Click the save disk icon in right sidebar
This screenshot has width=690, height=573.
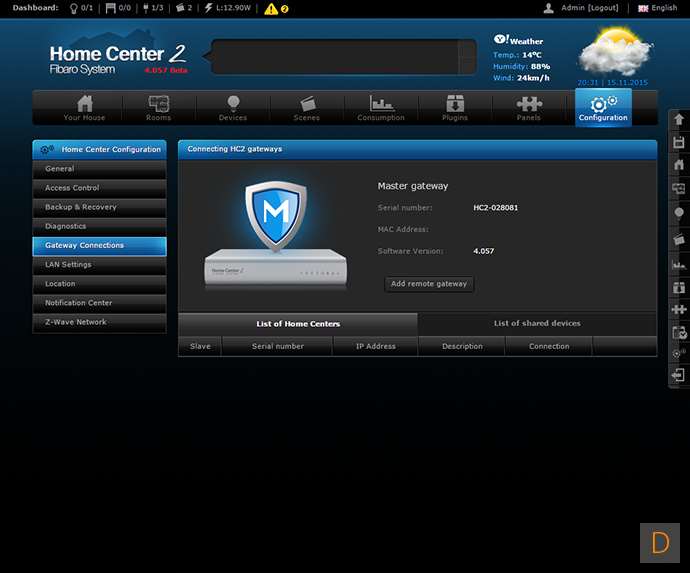pyautogui.click(x=679, y=142)
